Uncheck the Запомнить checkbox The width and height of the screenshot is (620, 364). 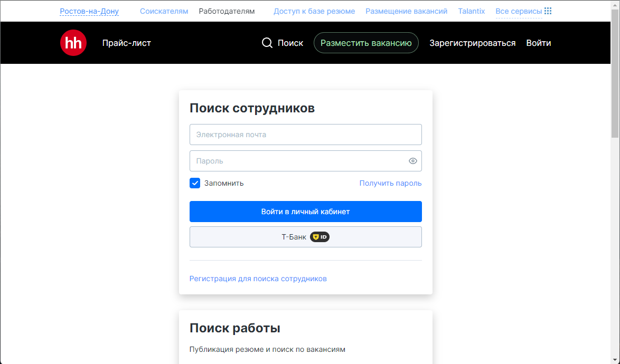pyautogui.click(x=195, y=183)
